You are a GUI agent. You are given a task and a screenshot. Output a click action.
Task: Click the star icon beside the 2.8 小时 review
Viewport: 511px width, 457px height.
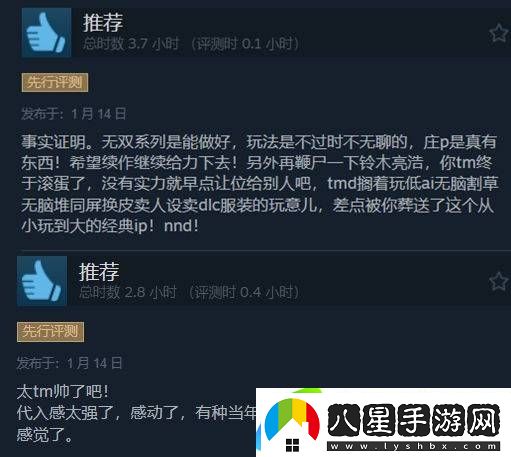pos(499,281)
